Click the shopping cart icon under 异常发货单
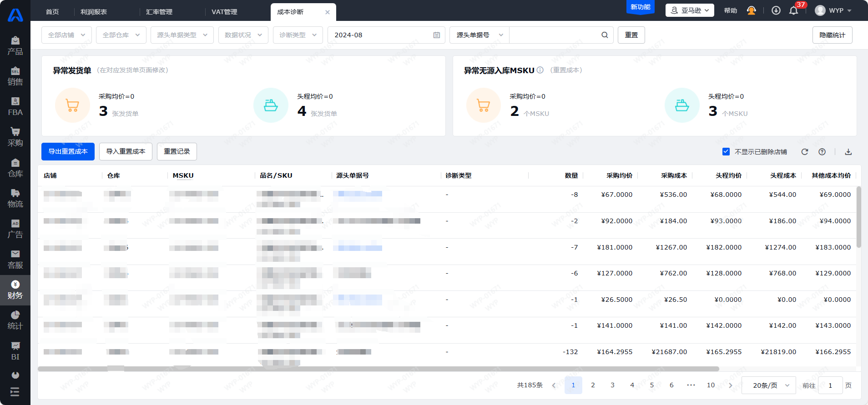This screenshot has width=868, height=405. coord(72,105)
